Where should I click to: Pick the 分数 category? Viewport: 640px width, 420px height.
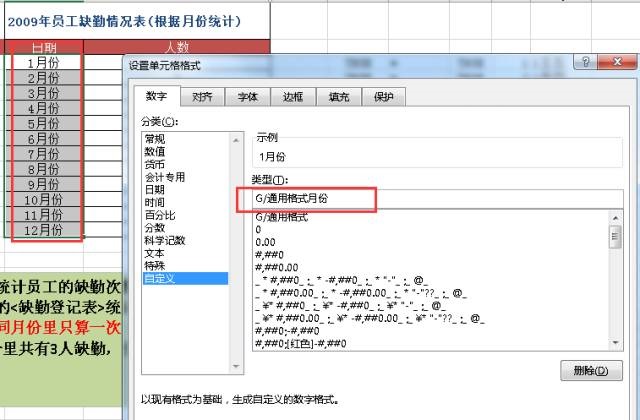pos(185,227)
